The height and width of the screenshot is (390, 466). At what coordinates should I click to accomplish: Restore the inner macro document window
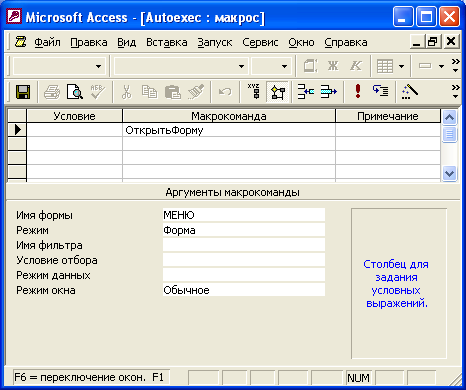(x=433, y=42)
